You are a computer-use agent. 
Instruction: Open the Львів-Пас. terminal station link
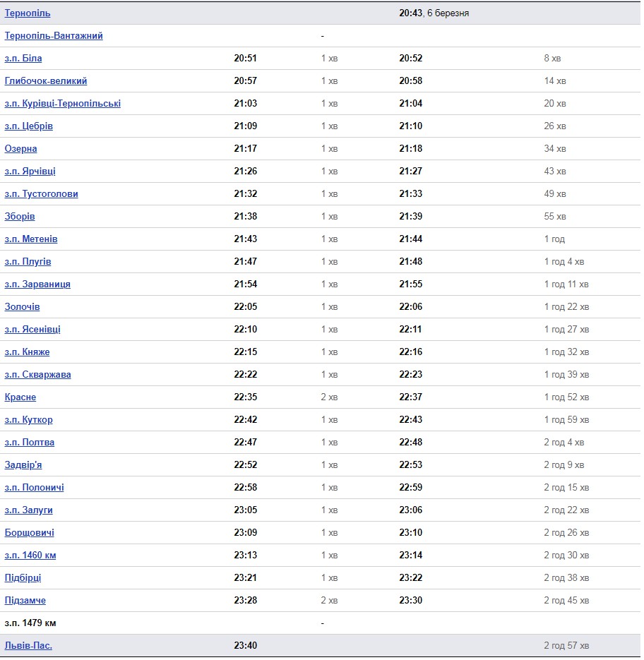click(x=28, y=646)
